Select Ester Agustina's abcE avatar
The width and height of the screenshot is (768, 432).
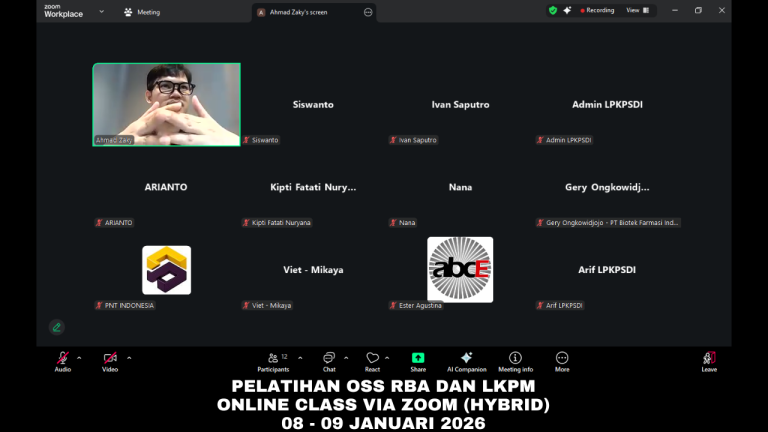click(460, 269)
